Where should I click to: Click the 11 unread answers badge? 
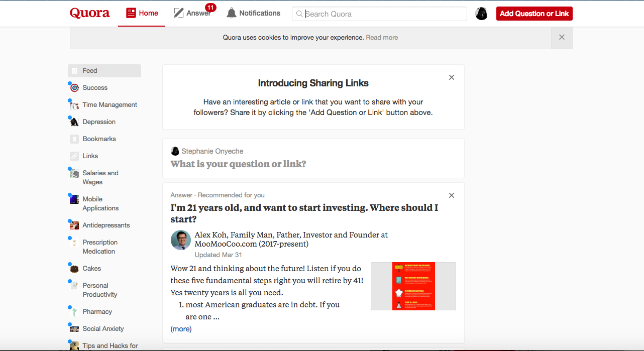(210, 7)
